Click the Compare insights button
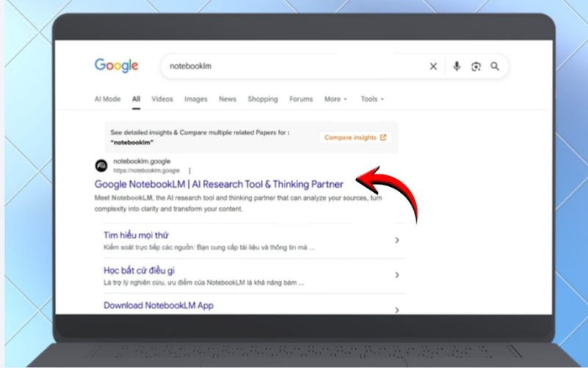Image resolution: width=588 pixels, height=368 pixels. pyautogui.click(x=355, y=138)
